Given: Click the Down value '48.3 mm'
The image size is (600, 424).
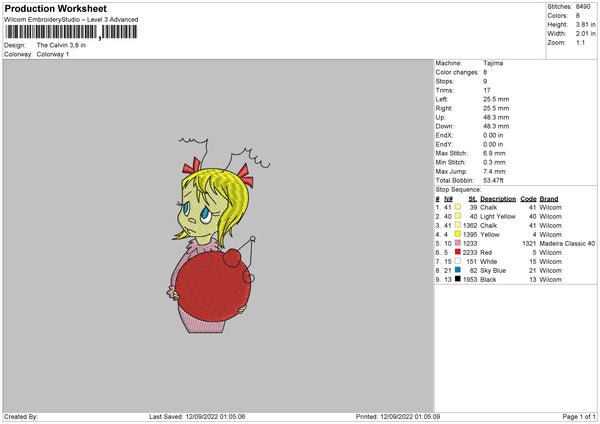Looking at the screenshot, I should 496,126.
